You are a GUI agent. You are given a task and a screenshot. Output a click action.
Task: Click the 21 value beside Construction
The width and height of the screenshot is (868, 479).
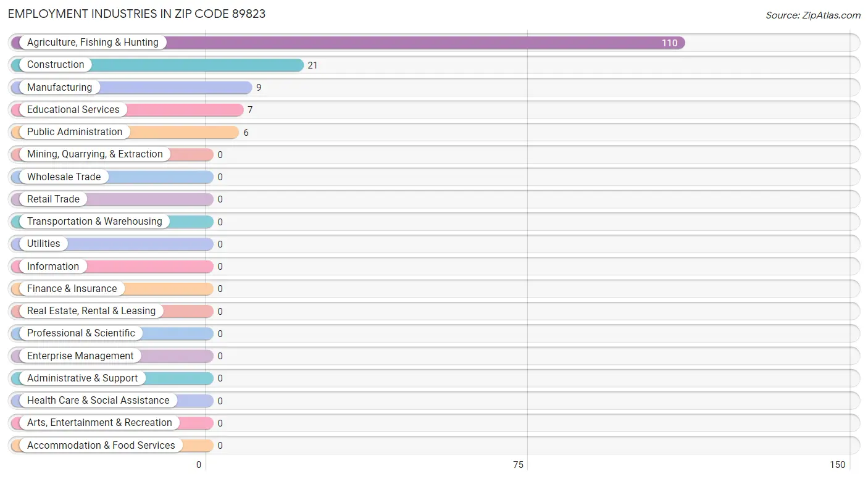click(x=312, y=65)
